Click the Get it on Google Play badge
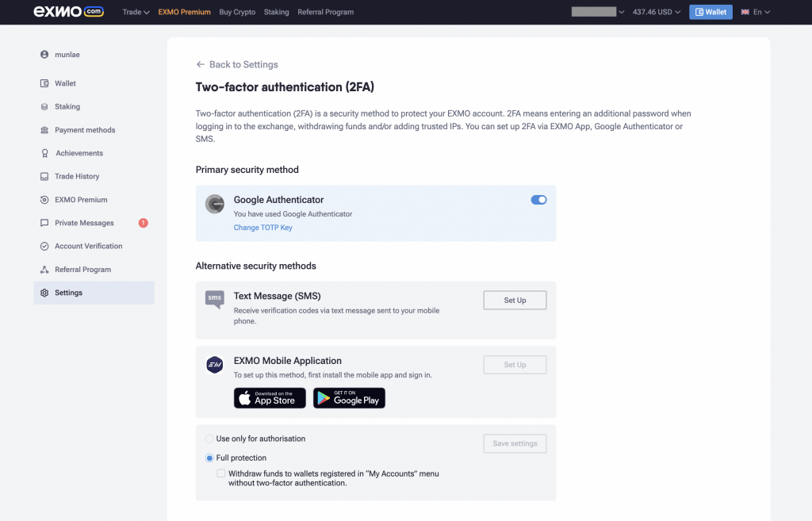Viewport: 812px width, 521px height. [x=349, y=398]
